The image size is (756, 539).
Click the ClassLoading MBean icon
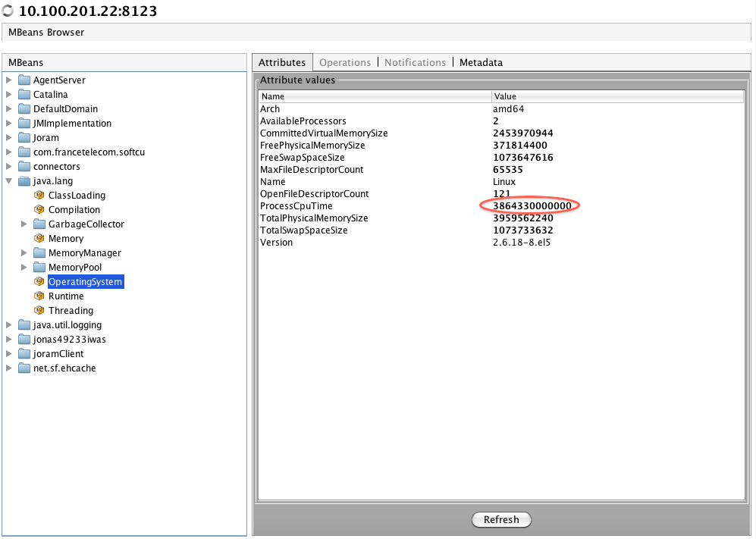39,196
